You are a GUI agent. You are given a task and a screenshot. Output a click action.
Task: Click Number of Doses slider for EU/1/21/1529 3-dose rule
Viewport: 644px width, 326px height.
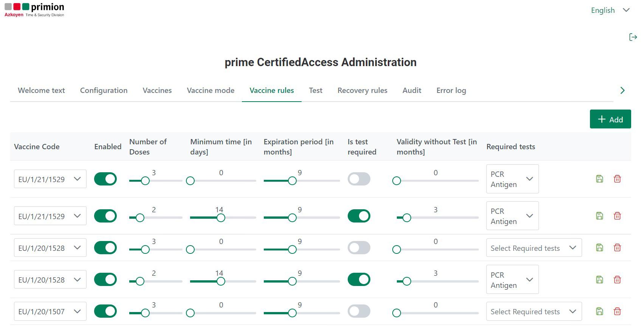coord(156,181)
